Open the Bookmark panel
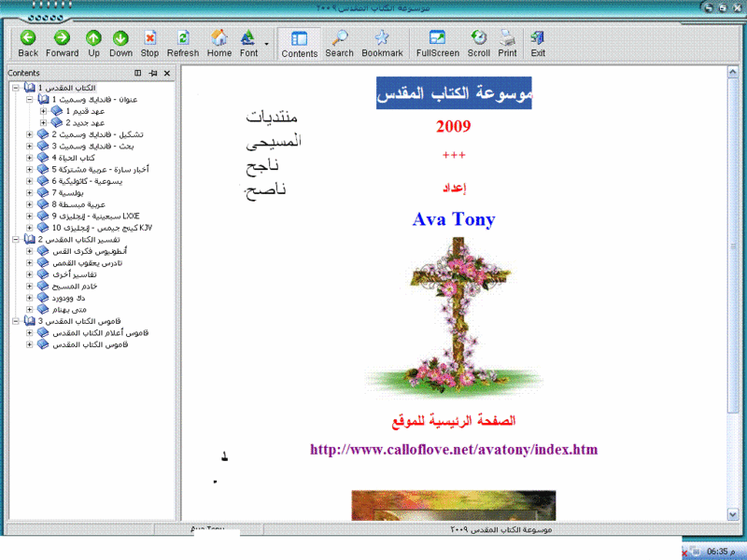The image size is (747, 560). [x=382, y=43]
